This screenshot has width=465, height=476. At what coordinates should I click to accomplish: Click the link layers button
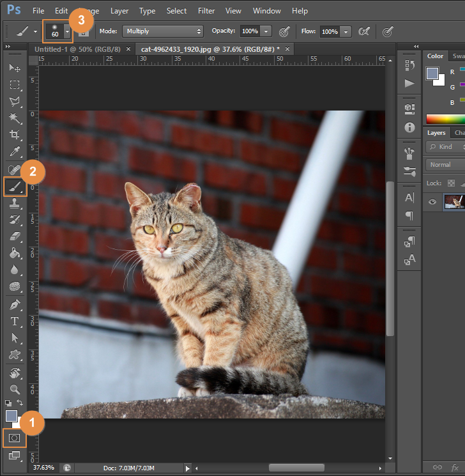pyautogui.click(x=437, y=467)
